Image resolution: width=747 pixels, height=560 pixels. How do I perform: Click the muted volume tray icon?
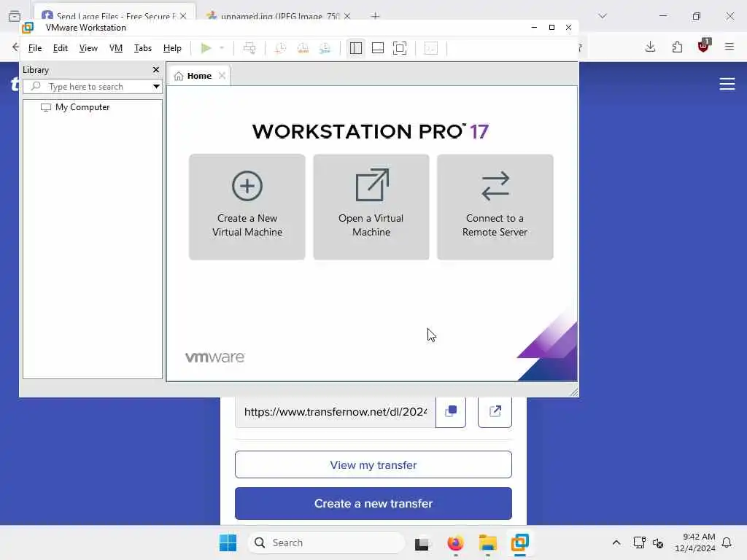658,542
